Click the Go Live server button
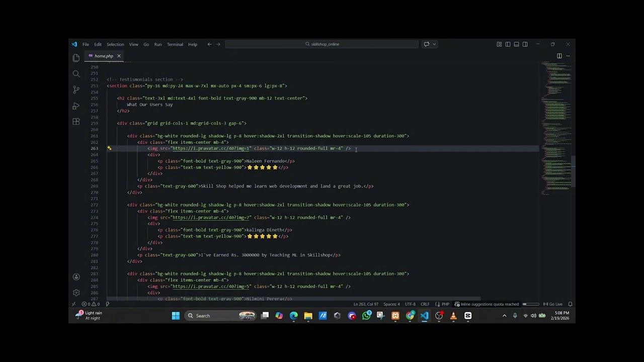The width and height of the screenshot is (644, 362). click(x=553, y=304)
